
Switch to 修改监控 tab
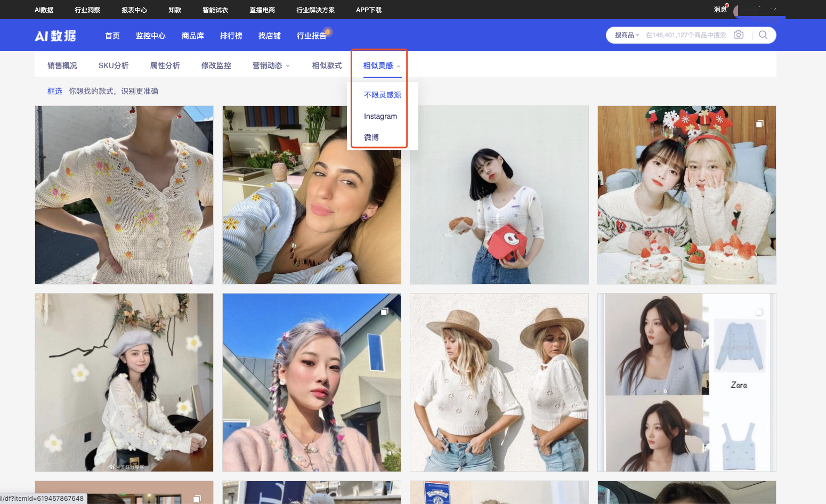coord(216,66)
